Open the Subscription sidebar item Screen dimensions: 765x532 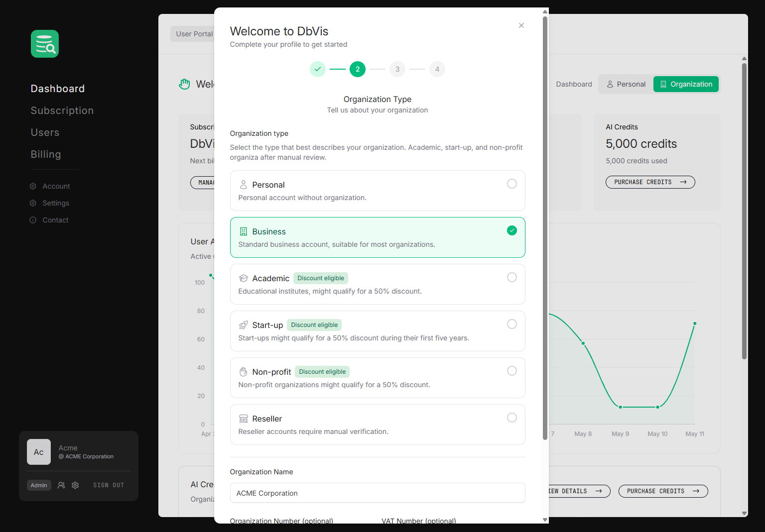tap(62, 110)
